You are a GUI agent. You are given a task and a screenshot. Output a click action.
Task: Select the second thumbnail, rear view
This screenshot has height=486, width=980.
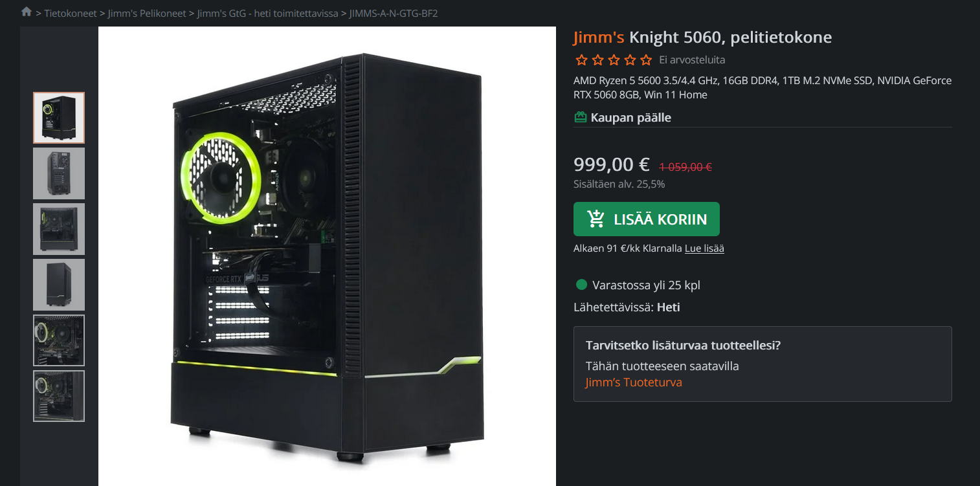(x=59, y=173)
